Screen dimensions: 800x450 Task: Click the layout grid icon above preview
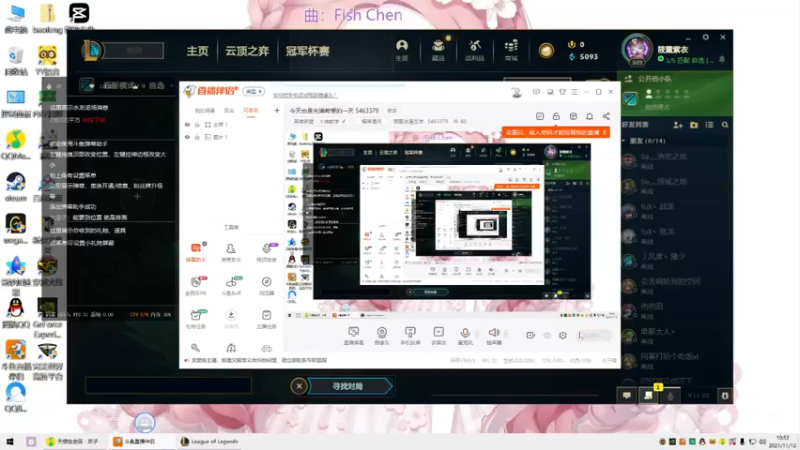tap(573, 116)
